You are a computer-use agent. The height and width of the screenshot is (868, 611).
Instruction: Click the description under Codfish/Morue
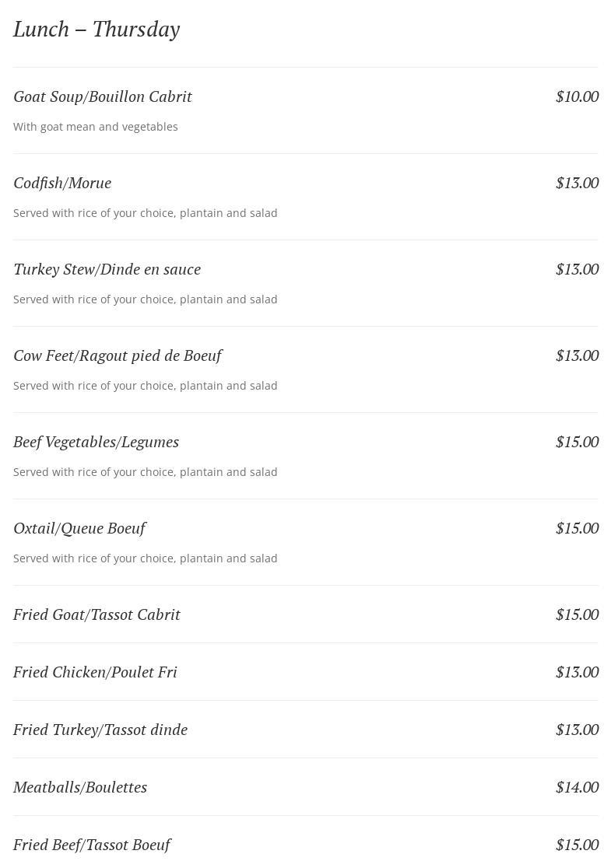145,213
